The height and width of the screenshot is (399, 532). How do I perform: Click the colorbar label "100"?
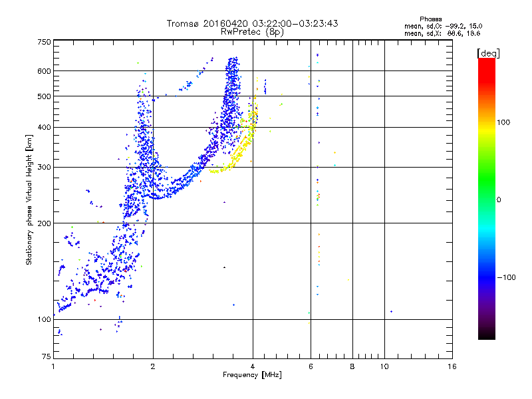pos(503,122)
